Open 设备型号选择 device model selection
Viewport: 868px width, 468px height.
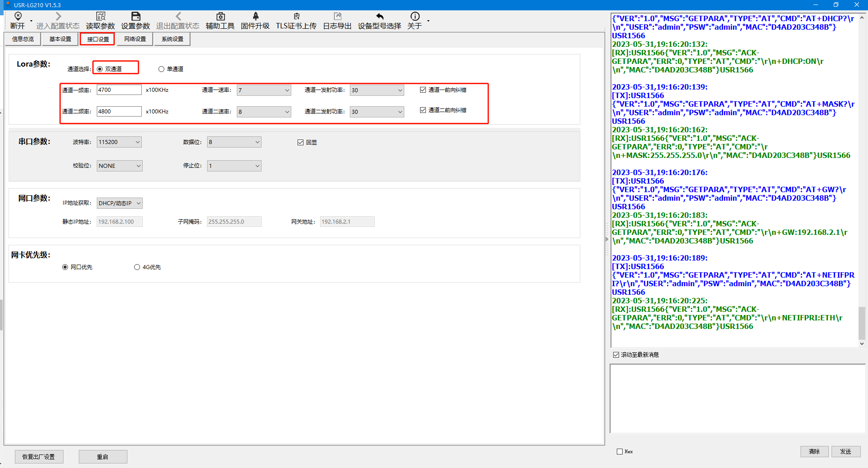tap(380, 17)
